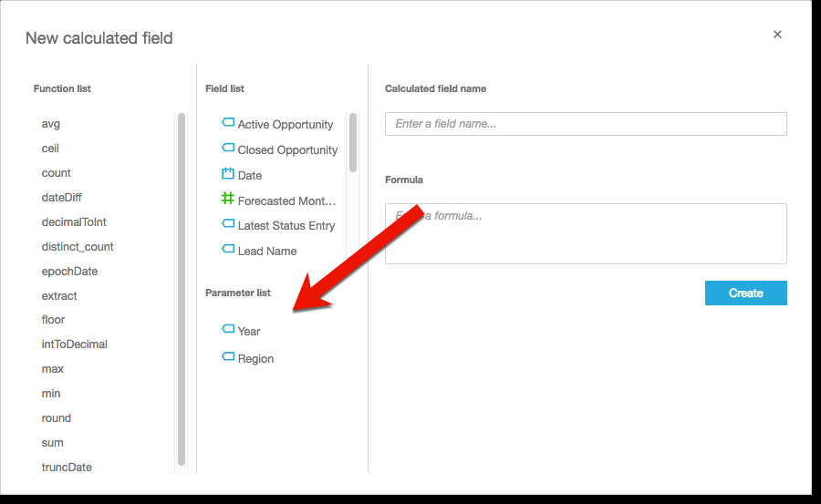Click the Active Opportunity field icon

[x=228, y=123]
